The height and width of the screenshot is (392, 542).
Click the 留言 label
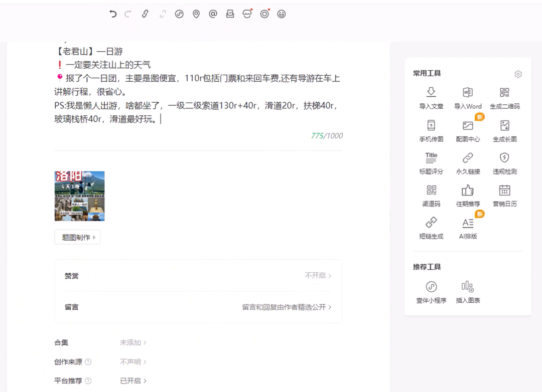point(72,307)
